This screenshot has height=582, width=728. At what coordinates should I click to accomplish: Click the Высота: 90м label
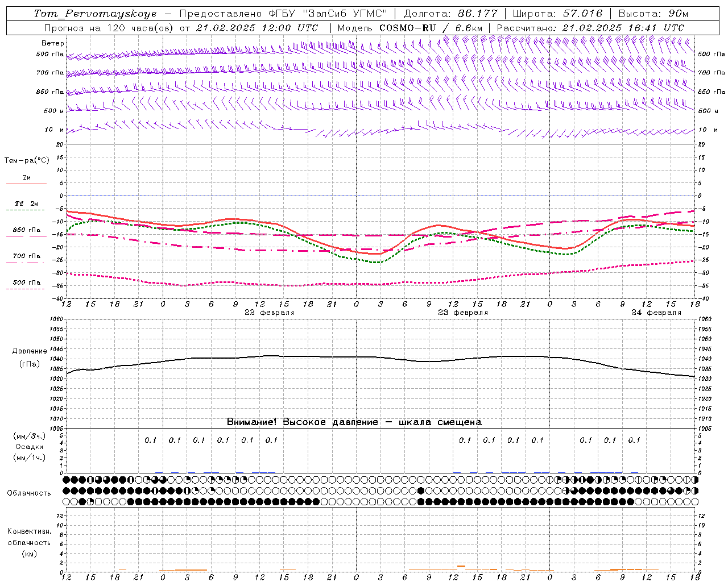pos(653,14)
